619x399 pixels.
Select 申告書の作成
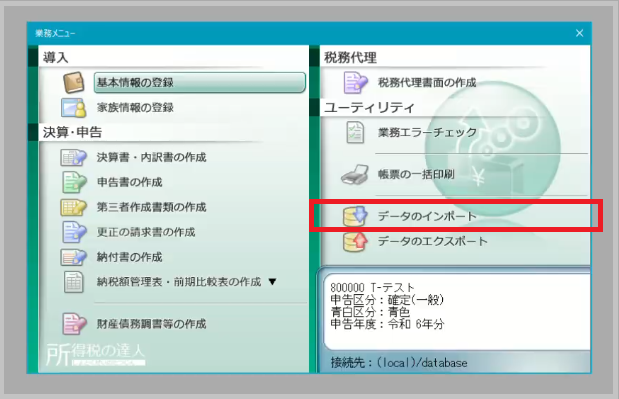pyautogui.click(x=129, y=182)
